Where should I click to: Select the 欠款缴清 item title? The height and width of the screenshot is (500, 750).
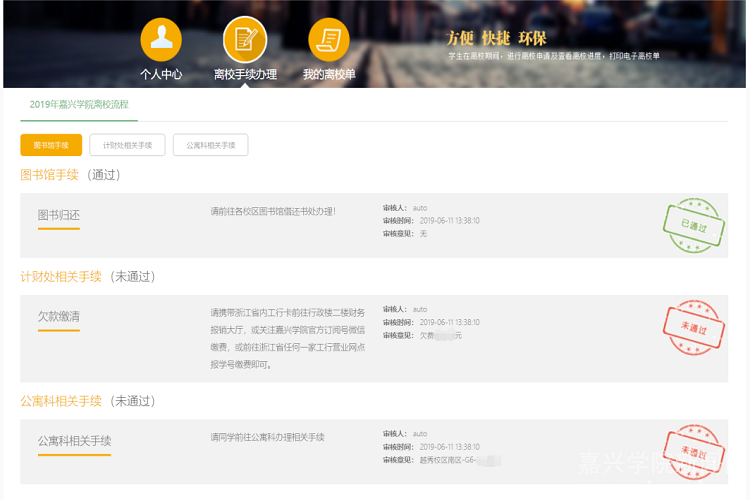(x=59, y=316)
